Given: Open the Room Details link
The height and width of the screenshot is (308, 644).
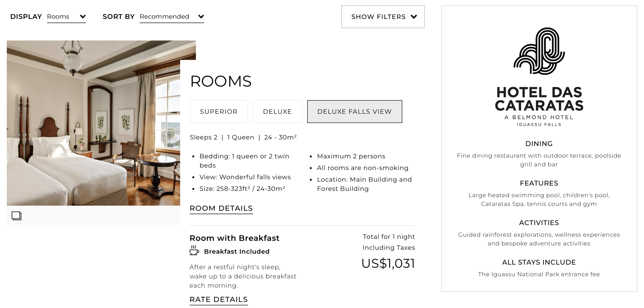Looking at the screenshot, I should 221,208.
